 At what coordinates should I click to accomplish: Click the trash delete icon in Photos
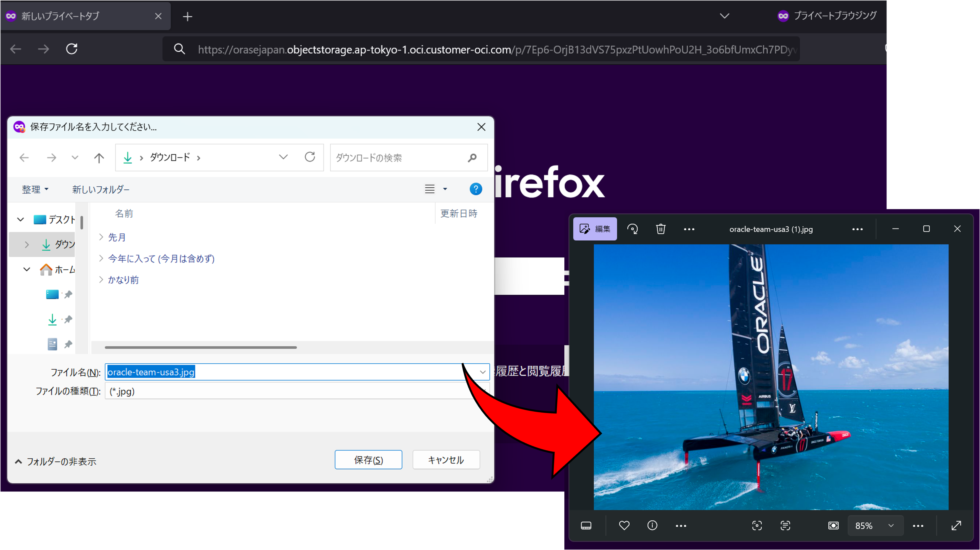[x=661, y=229]
